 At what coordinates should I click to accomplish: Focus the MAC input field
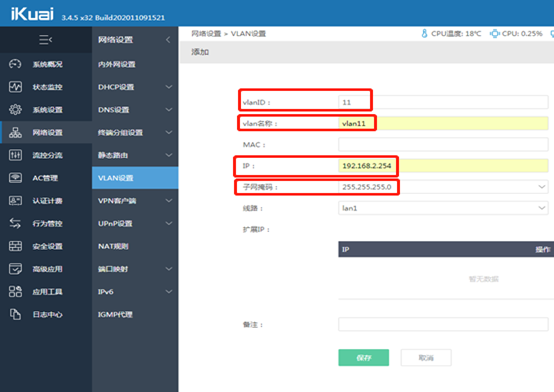(443, 145)
